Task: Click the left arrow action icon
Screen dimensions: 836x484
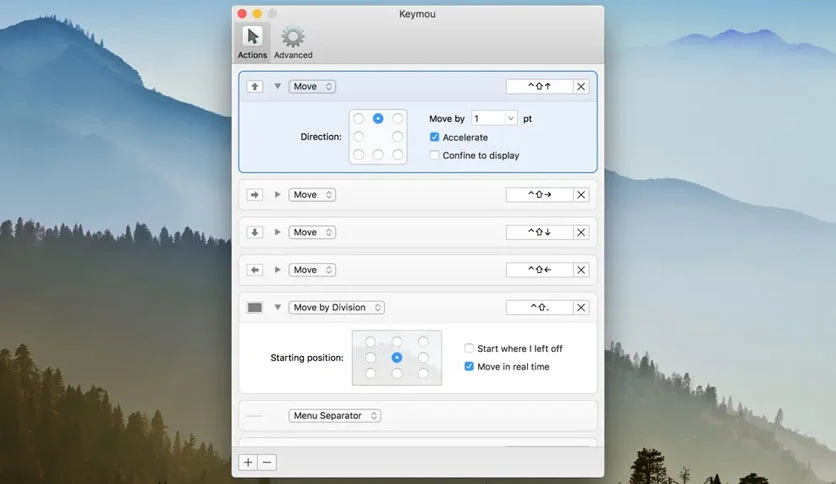Action: click(x=254, y=270)
